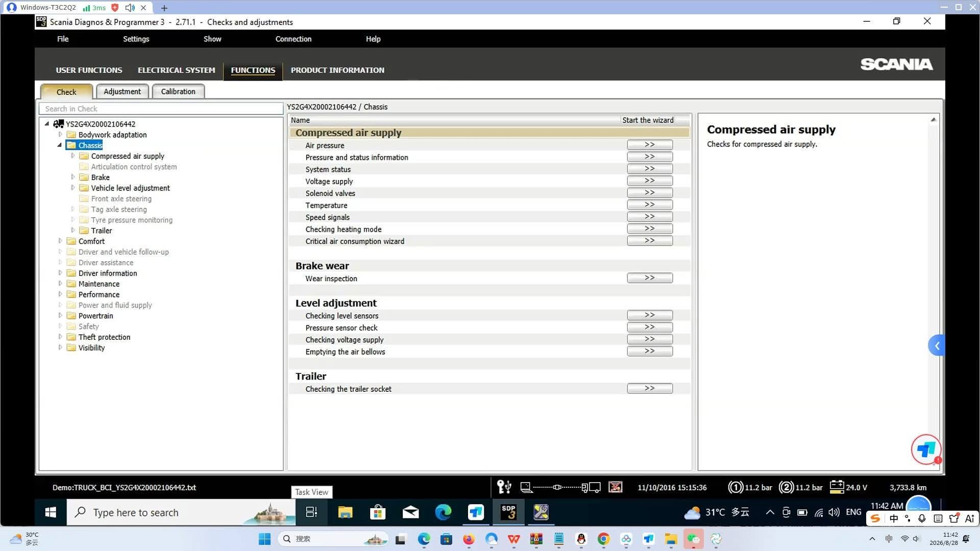Click the round blue floating assistant icon
The image size is (980, 551).
pos(926,449)
